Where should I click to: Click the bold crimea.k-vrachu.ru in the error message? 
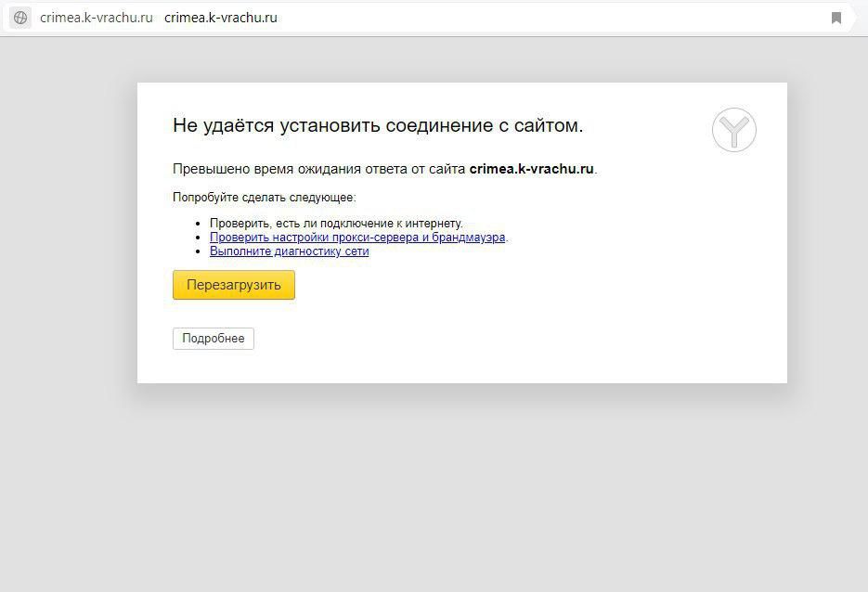(531, 169)
